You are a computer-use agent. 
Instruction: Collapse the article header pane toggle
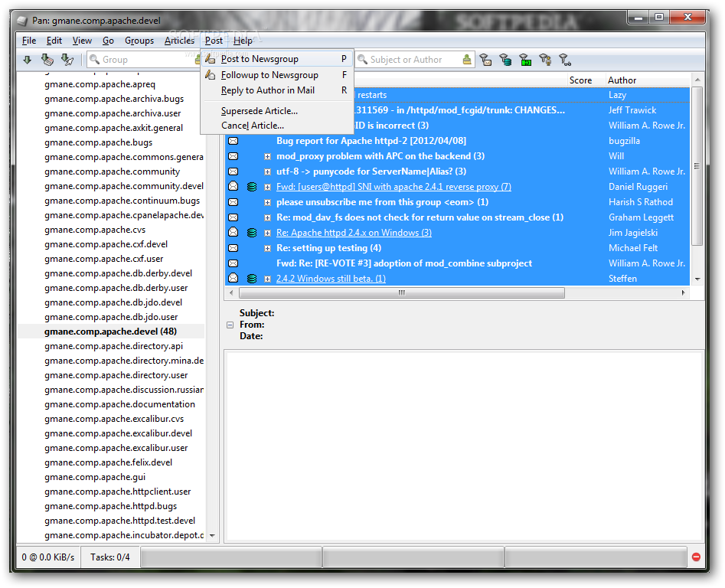coord(230,325)
